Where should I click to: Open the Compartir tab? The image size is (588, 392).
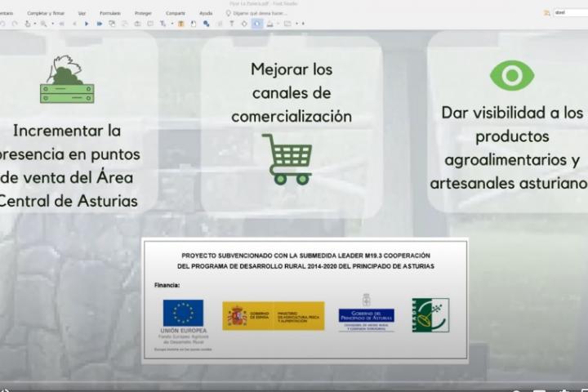176,13
